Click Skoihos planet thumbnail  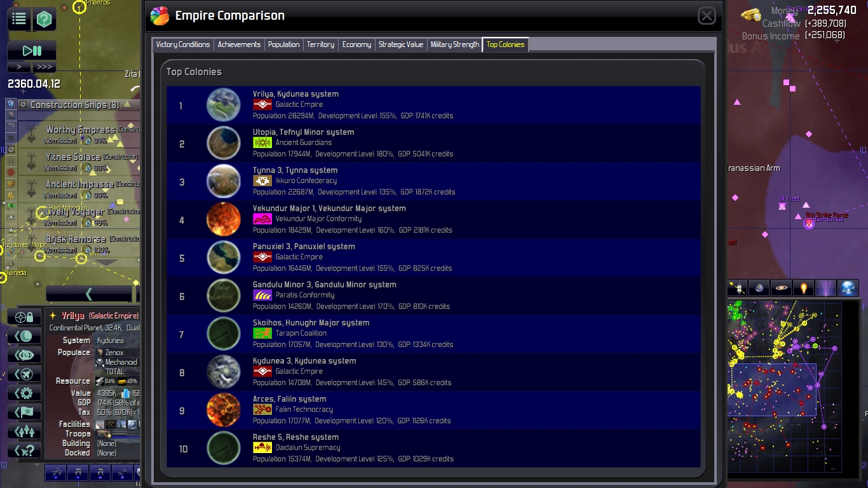[x=224, y=334]
